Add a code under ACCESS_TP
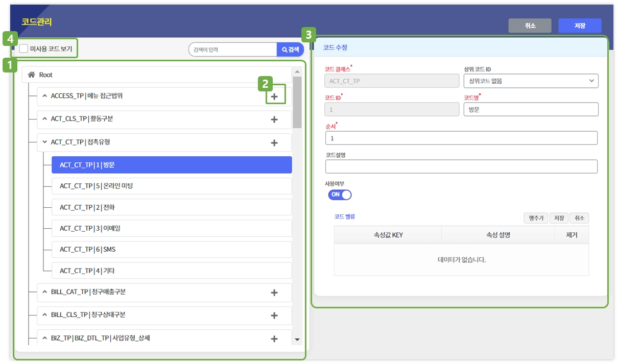This screenshot has height=364, width=618. click(274, 96)
